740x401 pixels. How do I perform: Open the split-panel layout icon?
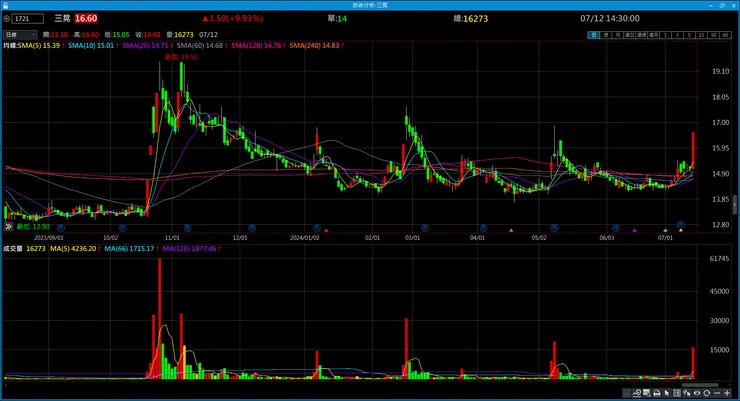click(677, 393)
